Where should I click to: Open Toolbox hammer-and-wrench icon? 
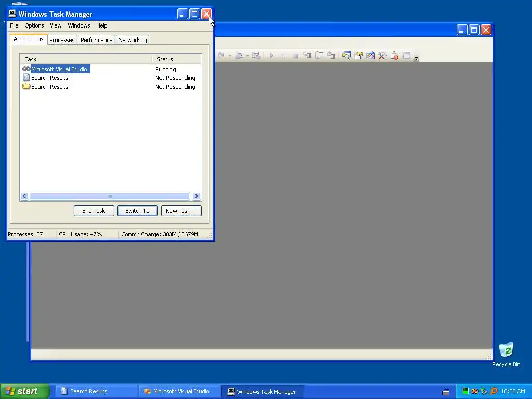coord(382,55)
